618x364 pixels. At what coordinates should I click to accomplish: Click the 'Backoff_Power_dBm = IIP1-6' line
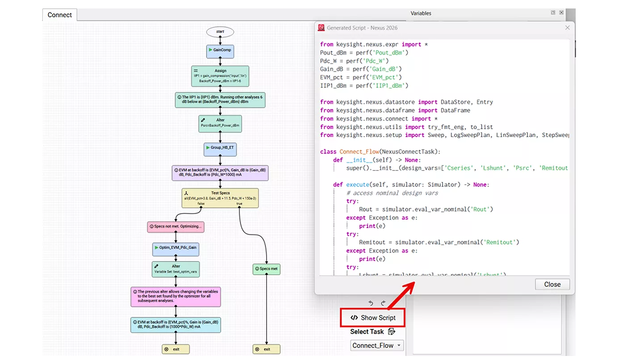221,81
